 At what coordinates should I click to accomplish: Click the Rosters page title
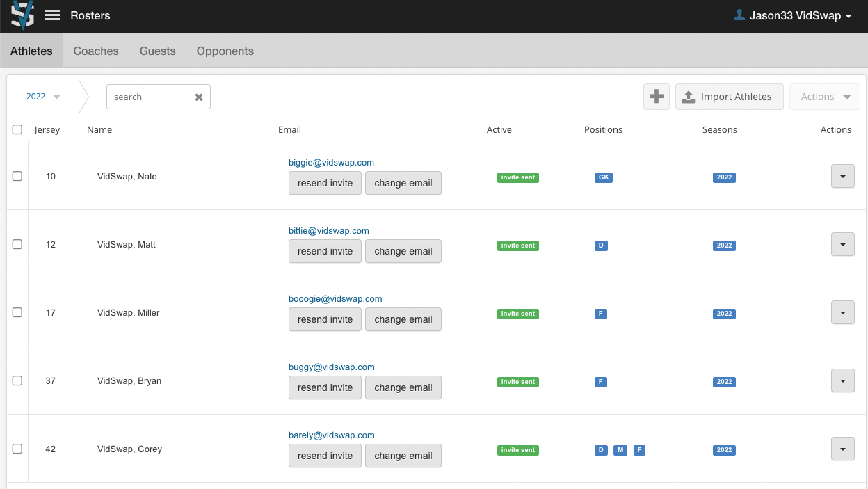point(90,15)
